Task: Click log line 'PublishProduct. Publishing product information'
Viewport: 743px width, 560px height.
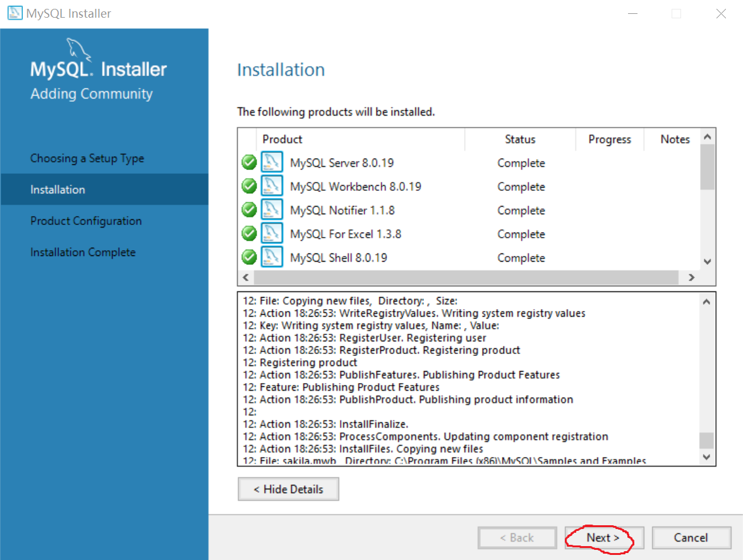Action: click(408, 399)
